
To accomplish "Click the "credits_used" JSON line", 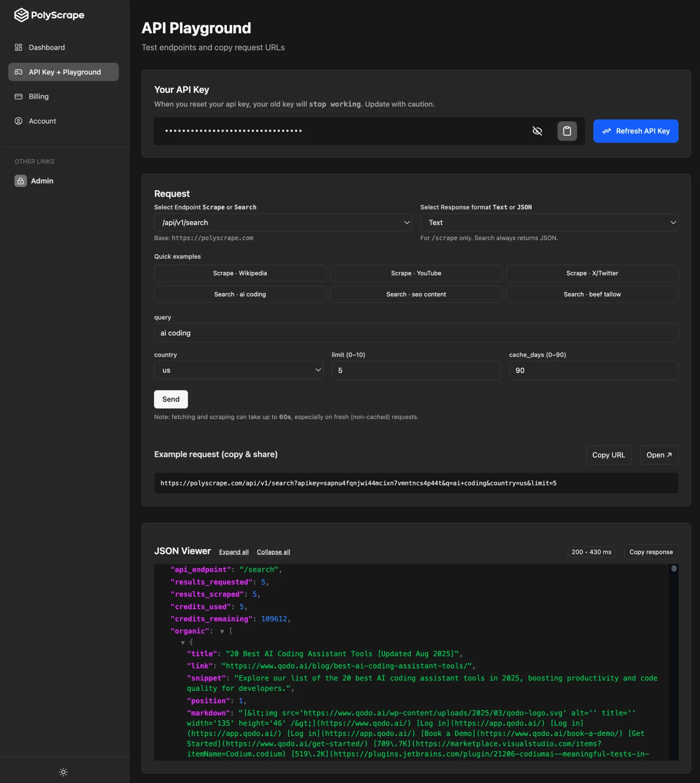I will [209, 607].
